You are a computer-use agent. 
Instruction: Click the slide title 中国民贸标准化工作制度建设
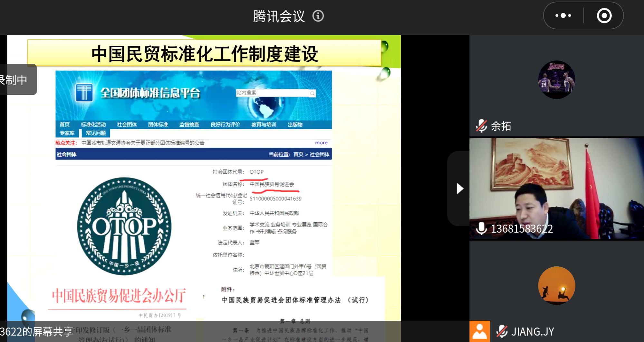[205, 54]
